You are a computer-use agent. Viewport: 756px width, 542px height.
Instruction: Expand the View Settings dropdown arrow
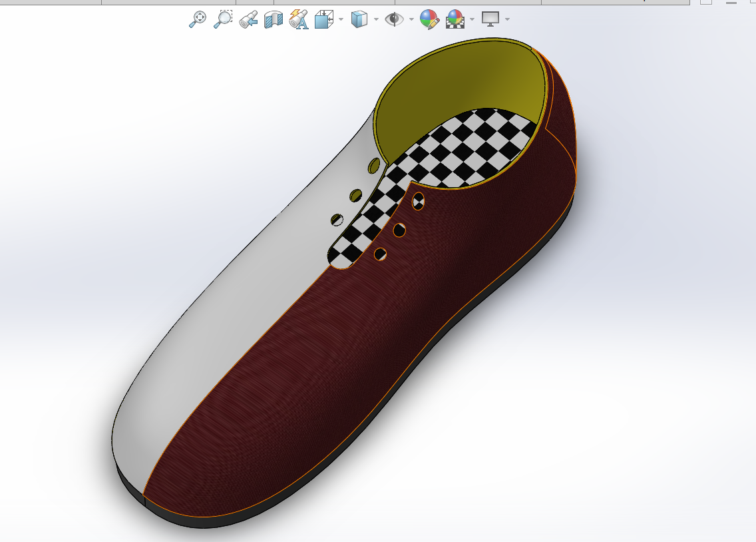(507, 20)
